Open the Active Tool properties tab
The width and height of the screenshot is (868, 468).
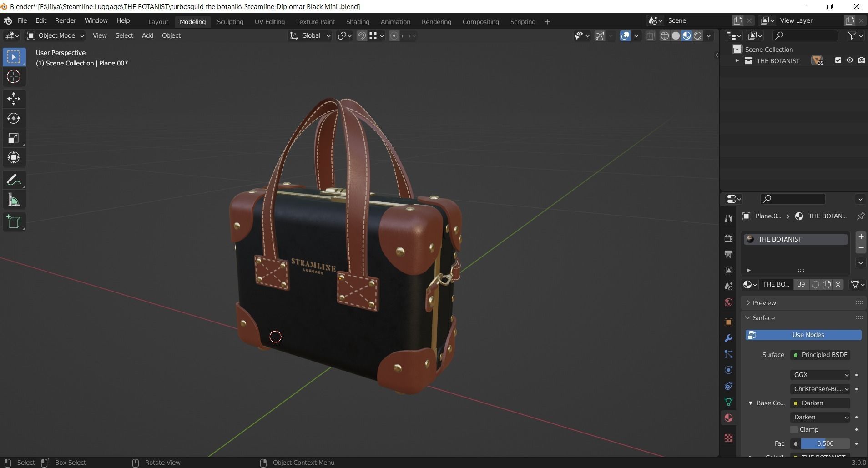[728, 219]
